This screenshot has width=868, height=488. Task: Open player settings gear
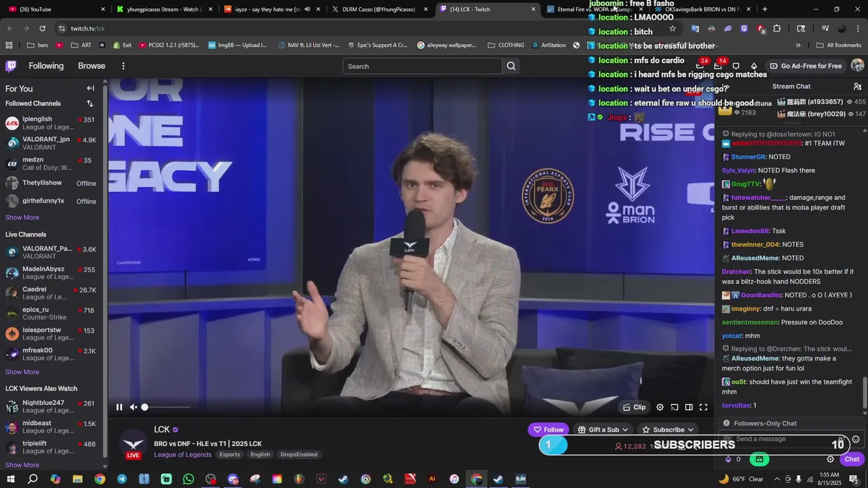pyautogui.click(x=660, y=407)
